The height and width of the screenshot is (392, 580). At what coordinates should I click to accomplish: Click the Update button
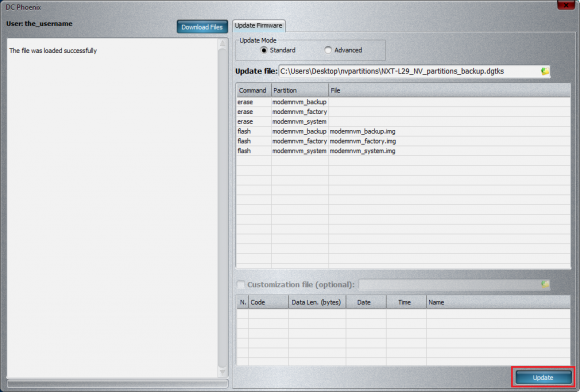(x=543, y=378)
